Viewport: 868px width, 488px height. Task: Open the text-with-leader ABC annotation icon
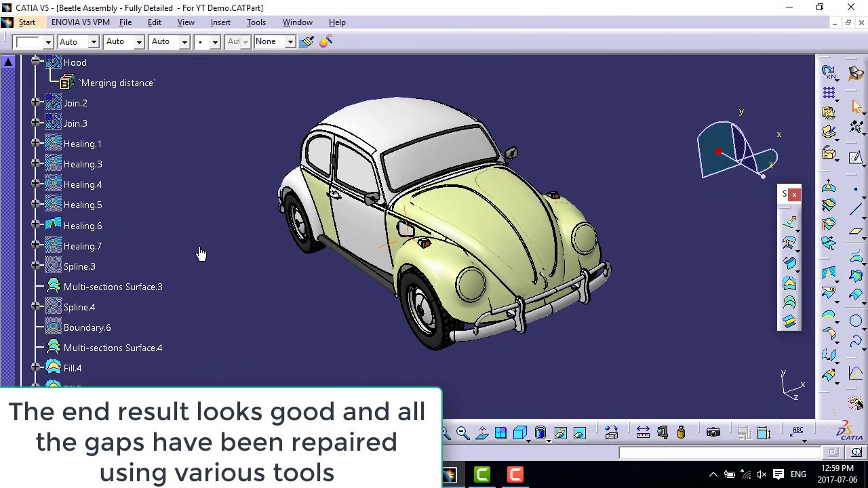[x=797, y=431]
